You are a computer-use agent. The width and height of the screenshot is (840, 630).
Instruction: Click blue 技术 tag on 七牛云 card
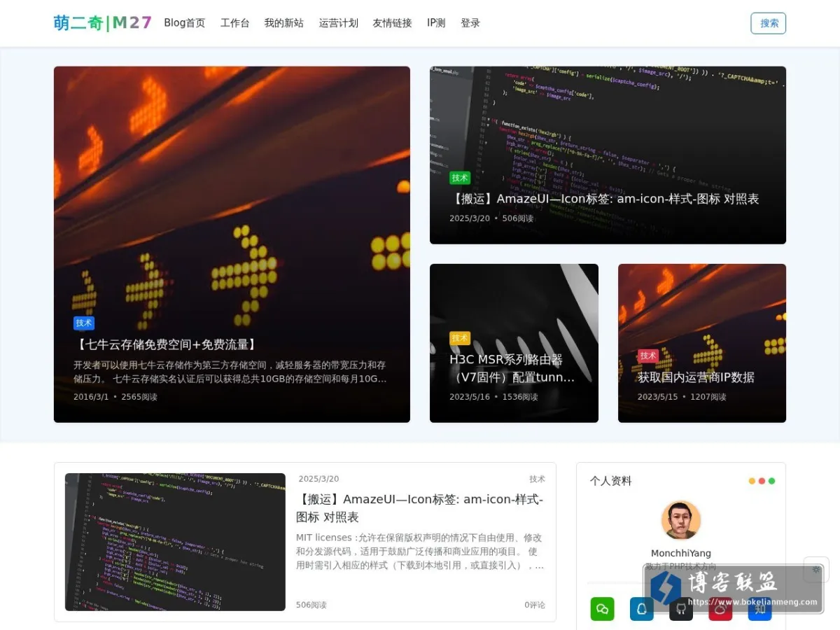point(84,323)
